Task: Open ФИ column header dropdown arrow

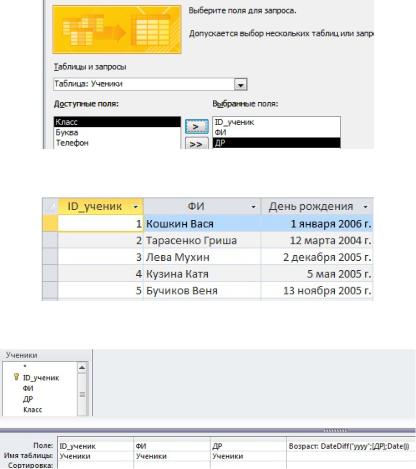Action: pos(253,207)
